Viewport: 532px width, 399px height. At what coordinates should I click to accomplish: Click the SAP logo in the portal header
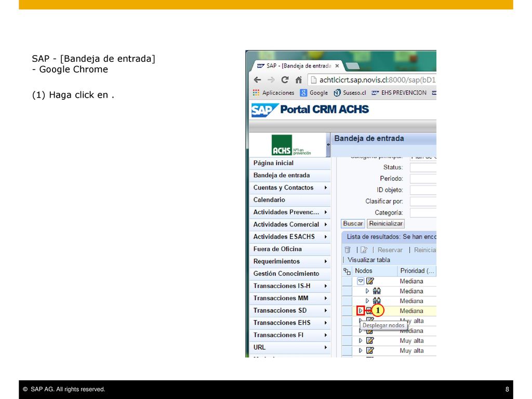(x=264, y=110)
